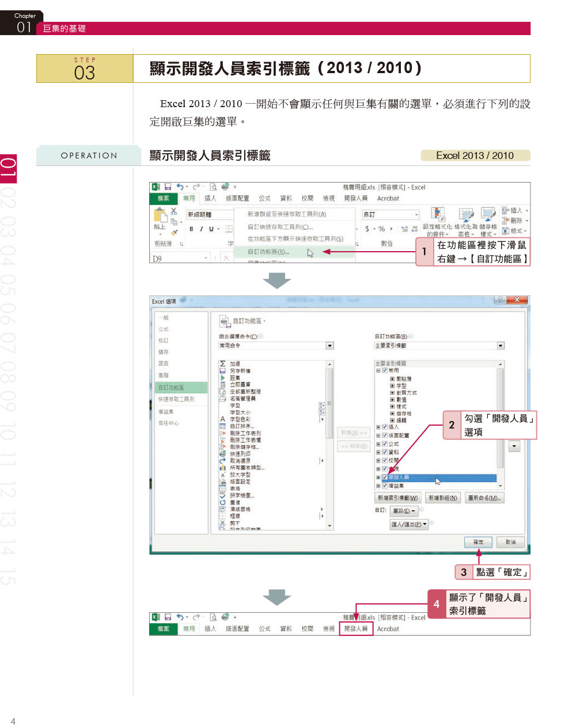This screenshot has height=728, width=576.
Task: Click the Cut scissors icon
Action: click(x=174, y=211)
